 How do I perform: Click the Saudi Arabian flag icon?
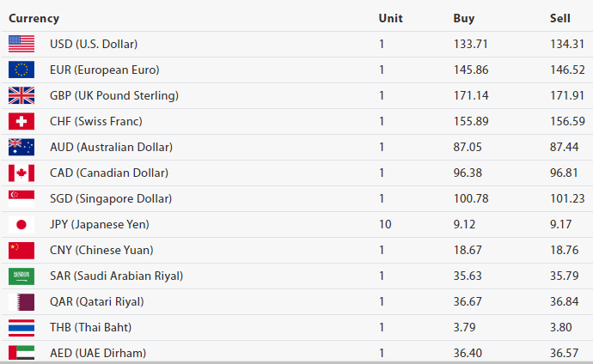[x=21, y=276]
